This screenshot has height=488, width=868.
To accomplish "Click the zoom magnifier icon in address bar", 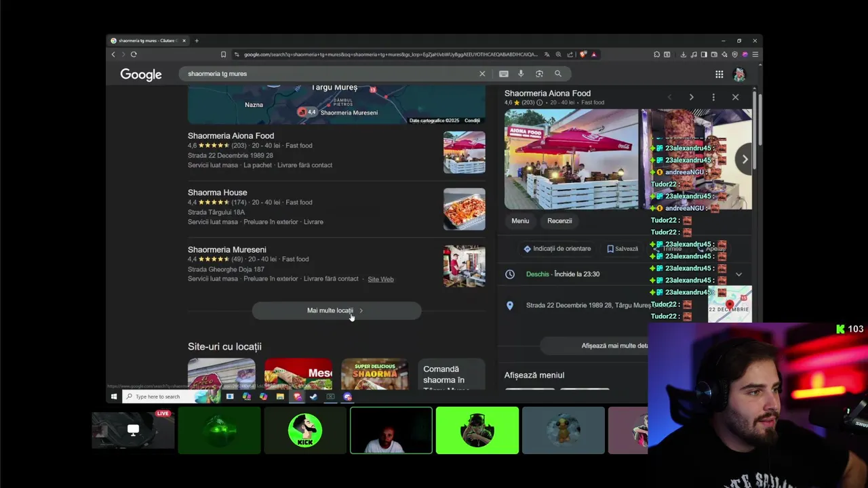I will 559,54.
